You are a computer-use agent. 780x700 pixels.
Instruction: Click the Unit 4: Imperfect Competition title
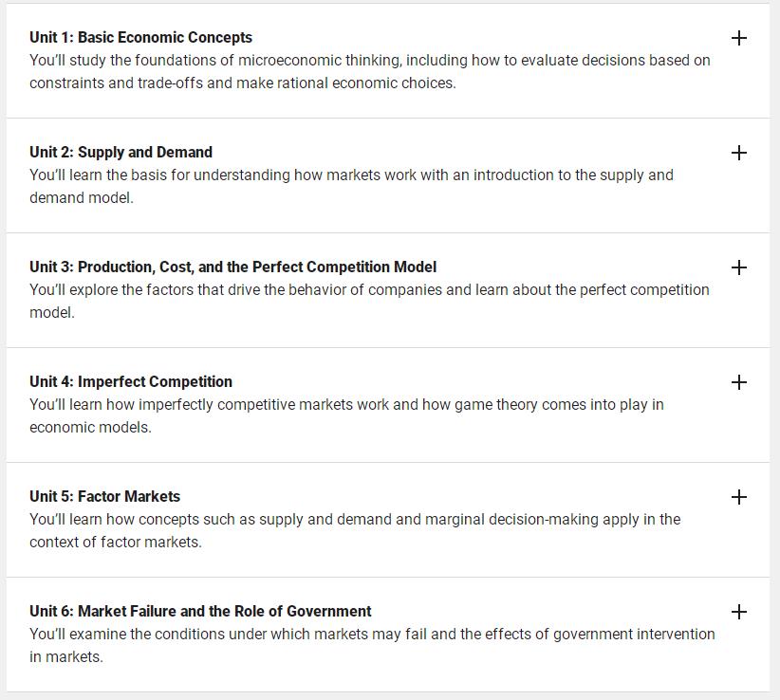[x=131, y=382]
